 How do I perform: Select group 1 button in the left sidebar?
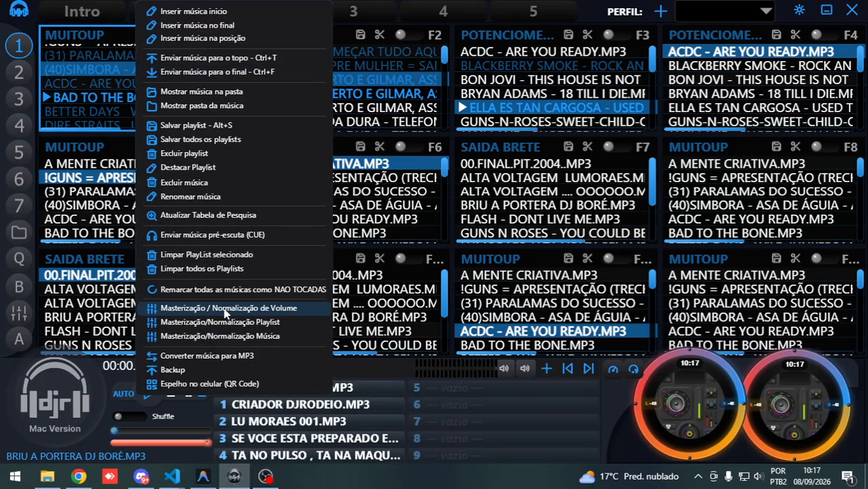point(19,46)
